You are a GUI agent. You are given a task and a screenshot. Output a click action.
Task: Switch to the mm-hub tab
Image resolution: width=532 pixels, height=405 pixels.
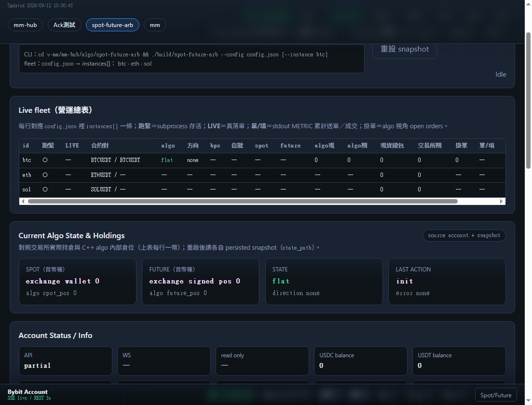pos(25,25)
